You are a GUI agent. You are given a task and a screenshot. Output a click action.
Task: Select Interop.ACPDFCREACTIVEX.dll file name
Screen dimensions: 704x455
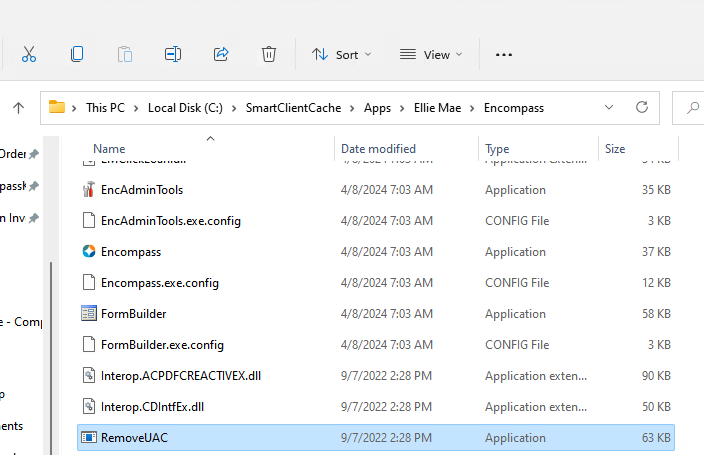tap(180, 376)
